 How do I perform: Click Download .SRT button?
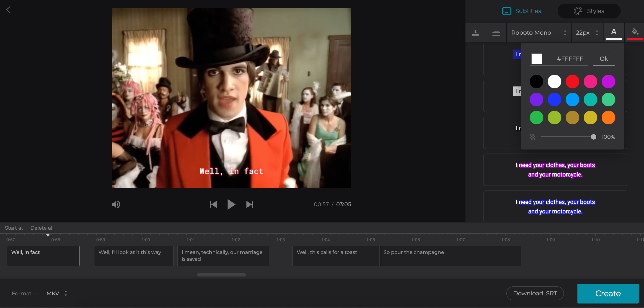point(535,293)
